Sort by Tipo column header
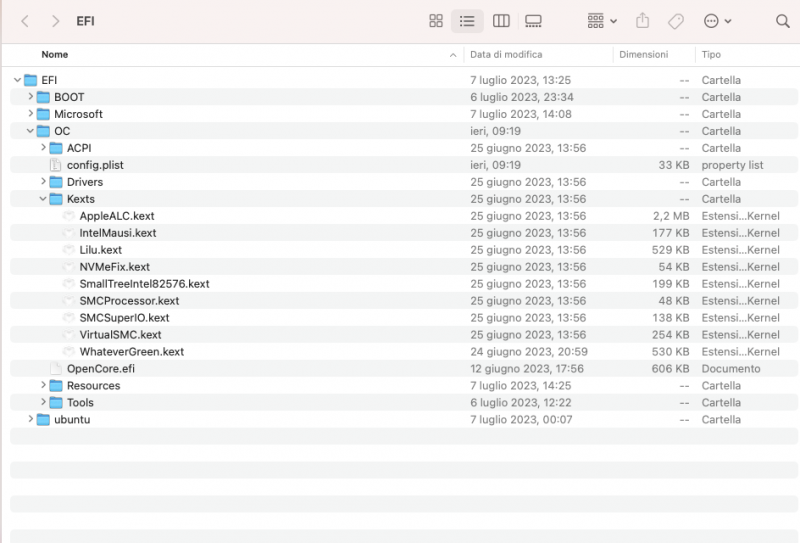Screen dimensions: 800x543 pyautogui.click(x=711, y=55)
